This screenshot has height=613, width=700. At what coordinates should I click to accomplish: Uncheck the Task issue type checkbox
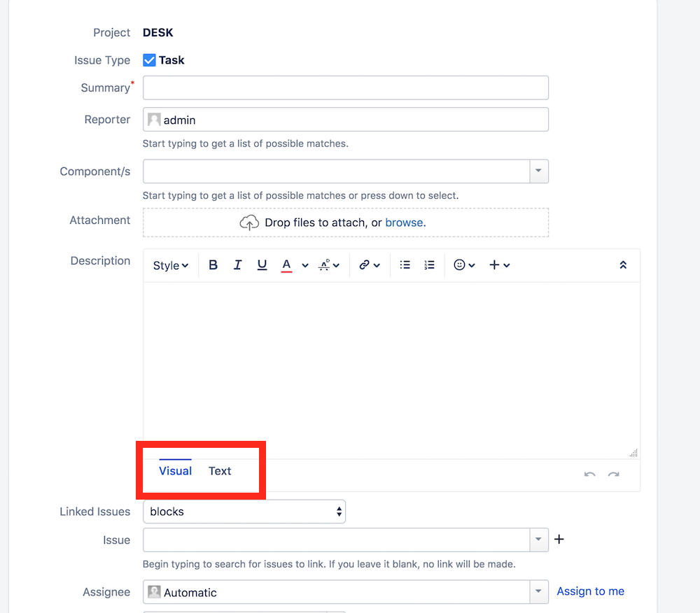pyautogui.click(x=149, y=60)
